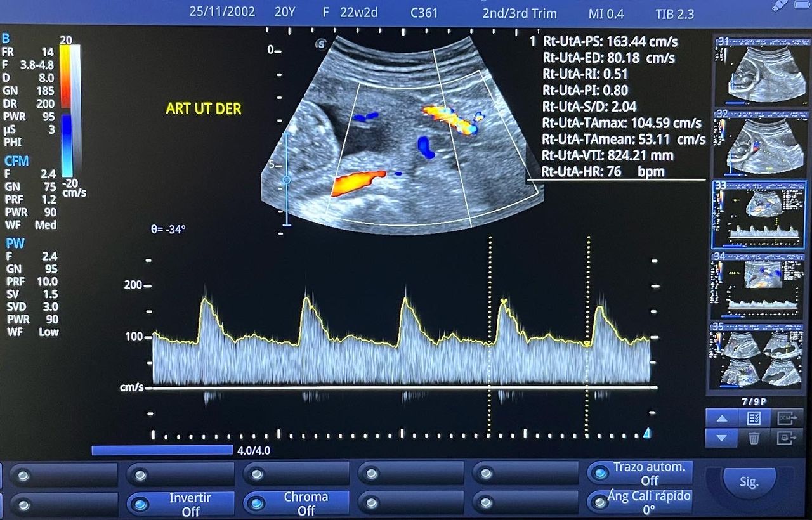Click the thumbnail page up arrow
Viewport: 812px width, 520px height.
721,418
